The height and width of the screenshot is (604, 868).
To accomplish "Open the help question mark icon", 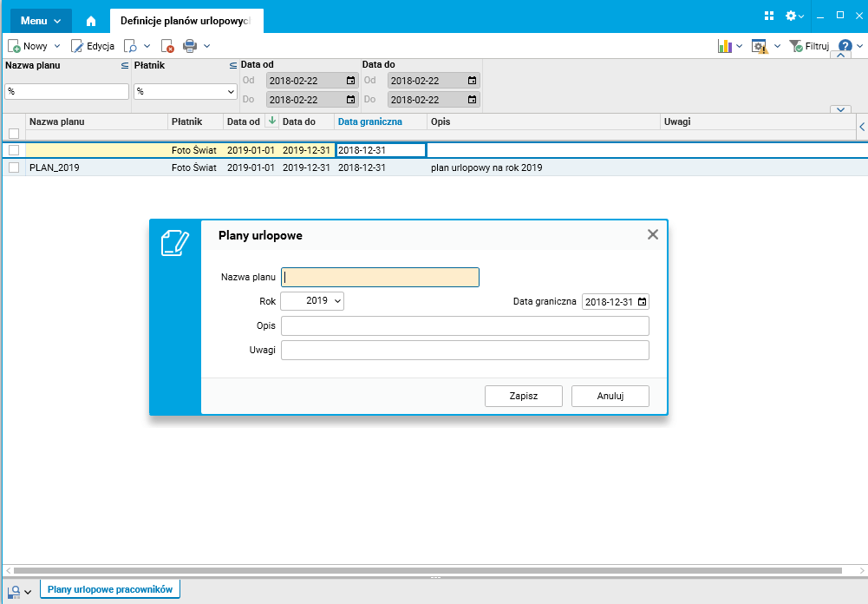I will click(845, 46).
